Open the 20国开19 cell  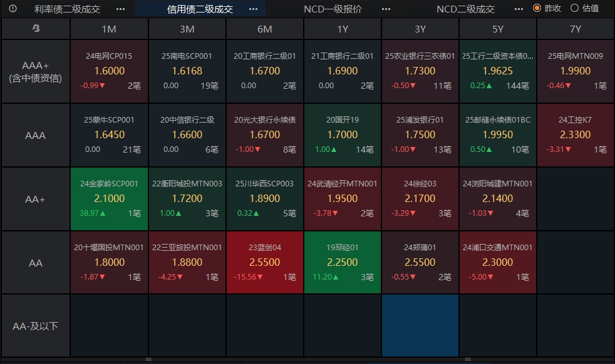(343, 135)
